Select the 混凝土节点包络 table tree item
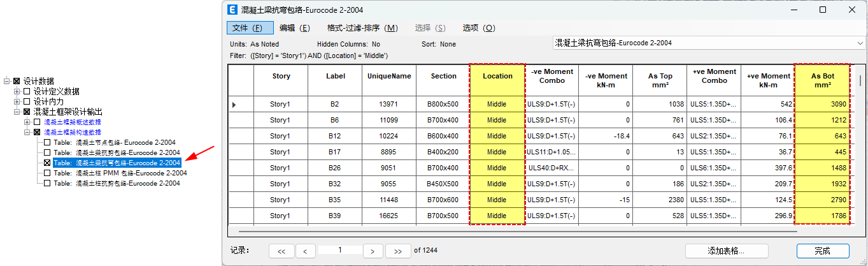This screenshot has width=868, height=266. tap(114, 142)
